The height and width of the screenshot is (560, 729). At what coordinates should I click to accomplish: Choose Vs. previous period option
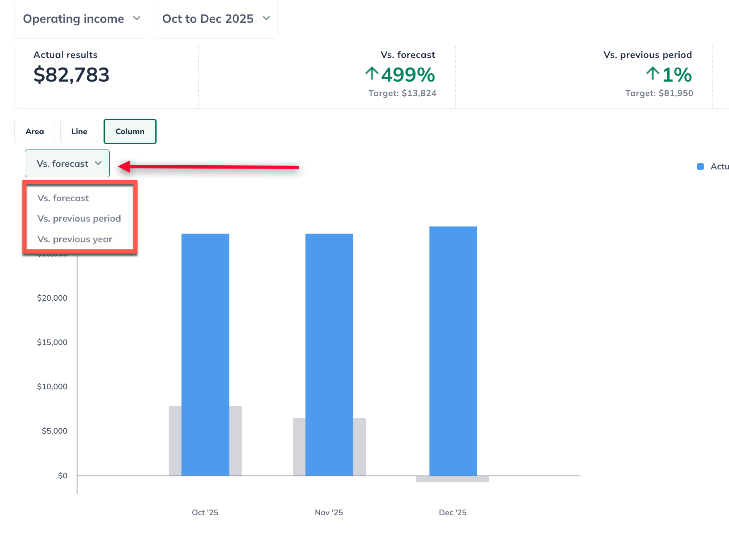point(79,219)
